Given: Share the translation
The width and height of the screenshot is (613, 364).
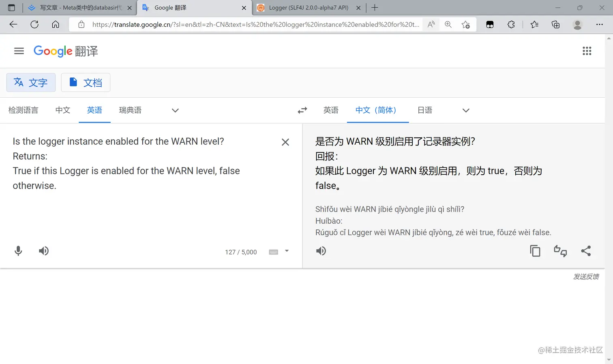Looking at the screenshot, I should [x=586, y=251].
